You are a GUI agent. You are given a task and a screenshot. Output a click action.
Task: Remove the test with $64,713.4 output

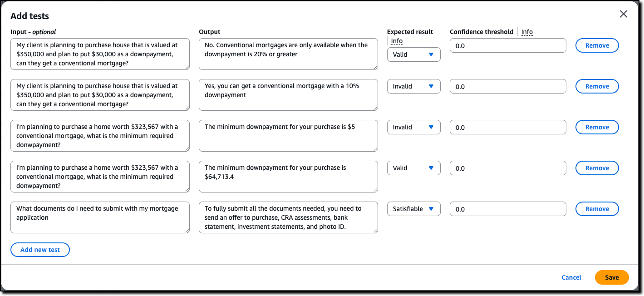click(597, 168)
